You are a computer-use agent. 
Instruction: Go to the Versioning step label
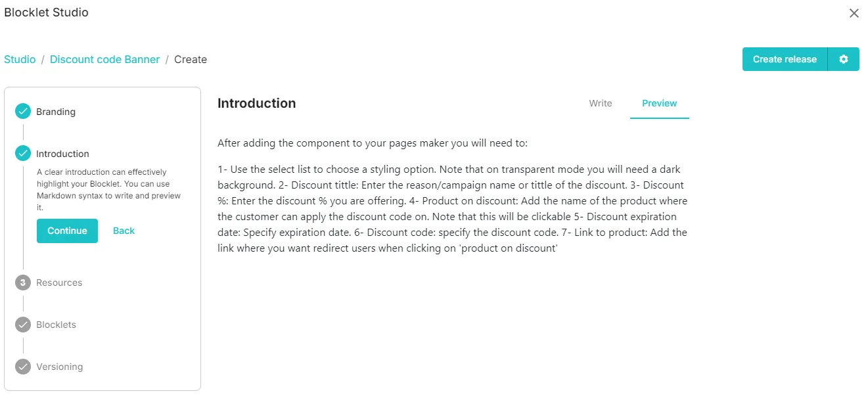point(60,367)
